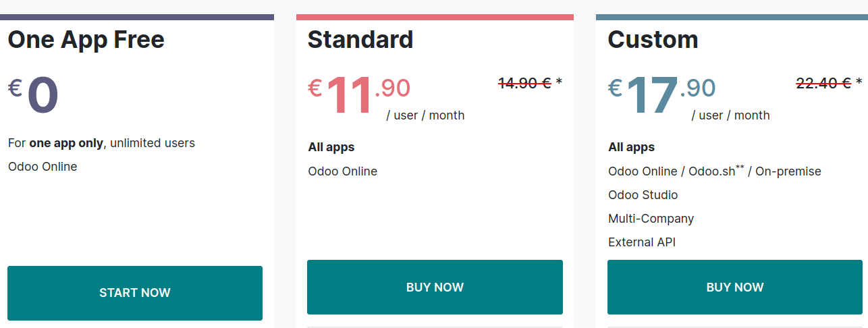This screenshot has height=328, width=868.
Task: Click "All apps" under the Standard plan
Action: [x=331, y=147]
